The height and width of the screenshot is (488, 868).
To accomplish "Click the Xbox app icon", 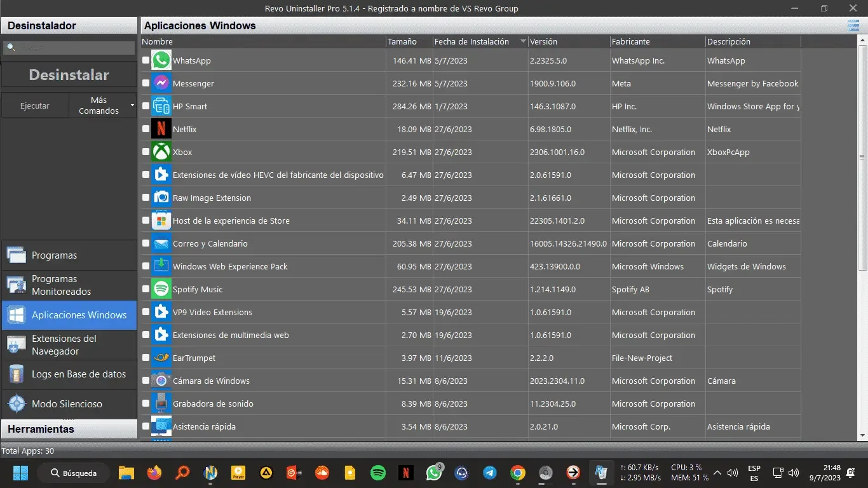I will pos(161,152).
